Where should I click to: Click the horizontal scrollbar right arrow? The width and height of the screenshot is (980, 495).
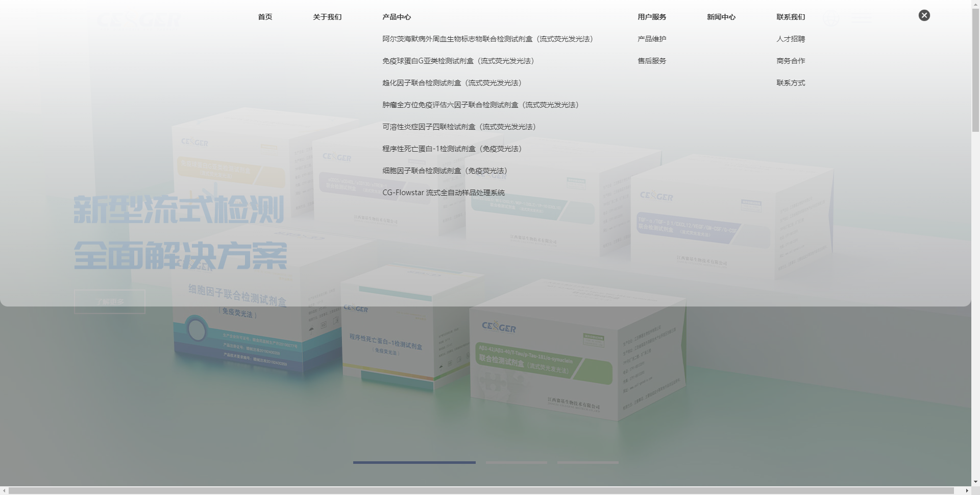[967, 490]
